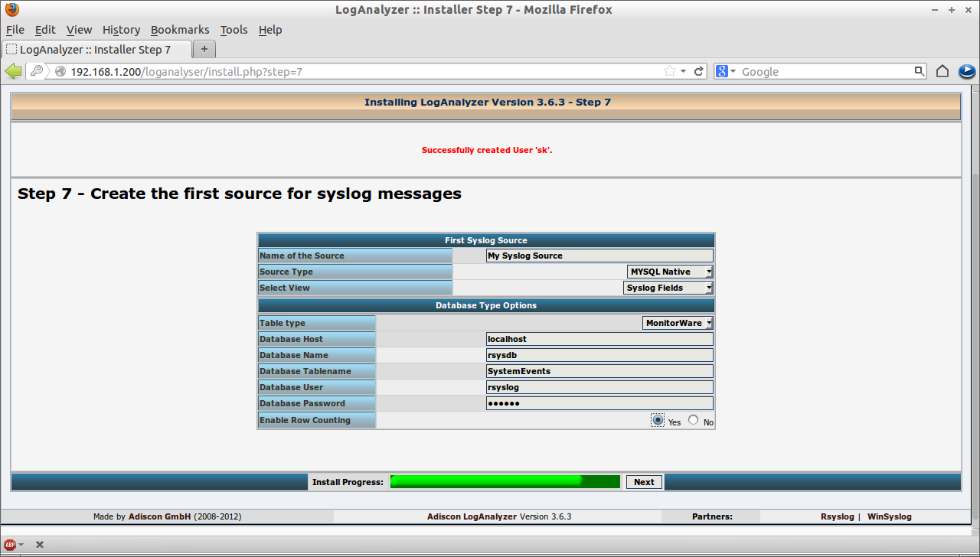980x557 pixels.
Task: Click the 'Source Type' label
Action: (x=286, y=272)
